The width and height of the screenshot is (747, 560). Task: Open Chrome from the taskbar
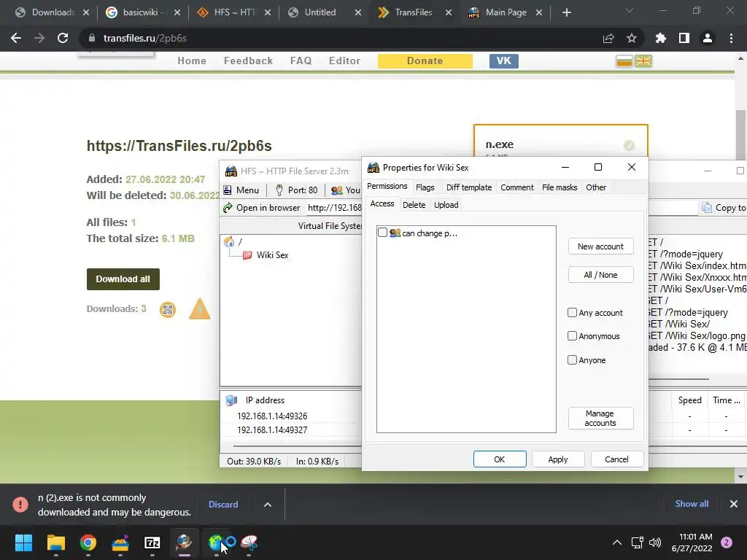[x=88, y=542]
